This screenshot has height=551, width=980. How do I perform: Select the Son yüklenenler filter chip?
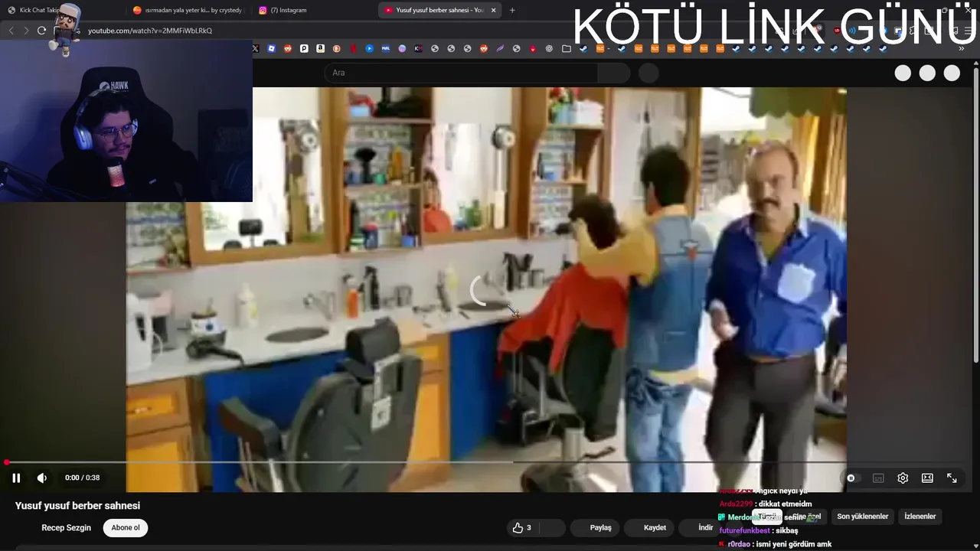(862, 517)
